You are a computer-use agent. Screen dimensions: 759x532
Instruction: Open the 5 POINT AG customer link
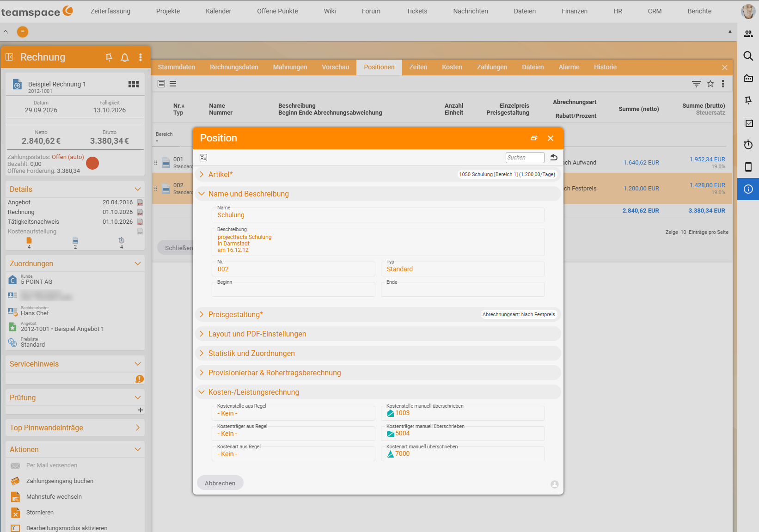(x=37, y=281)
